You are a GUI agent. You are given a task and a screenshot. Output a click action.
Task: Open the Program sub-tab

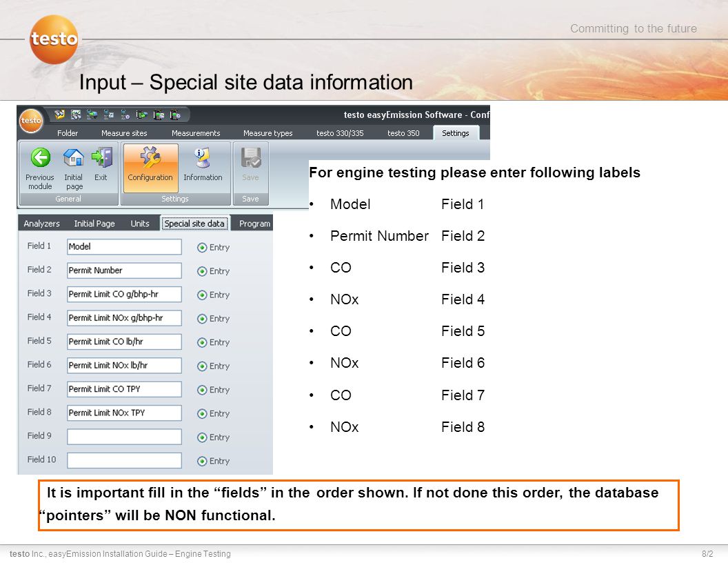click(x=254, y=224)
